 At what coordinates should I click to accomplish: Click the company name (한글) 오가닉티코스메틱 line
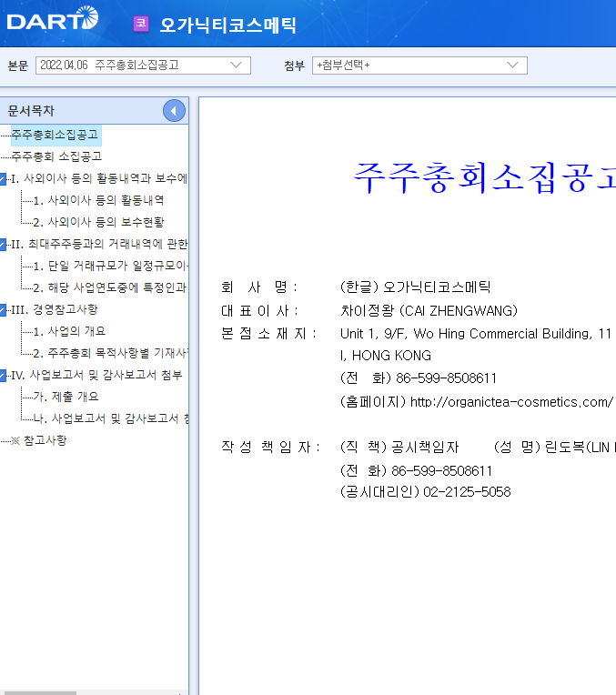415,287
